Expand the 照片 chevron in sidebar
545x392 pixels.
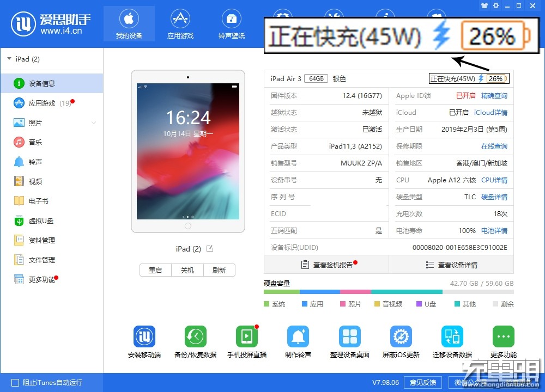pos(94,123)
